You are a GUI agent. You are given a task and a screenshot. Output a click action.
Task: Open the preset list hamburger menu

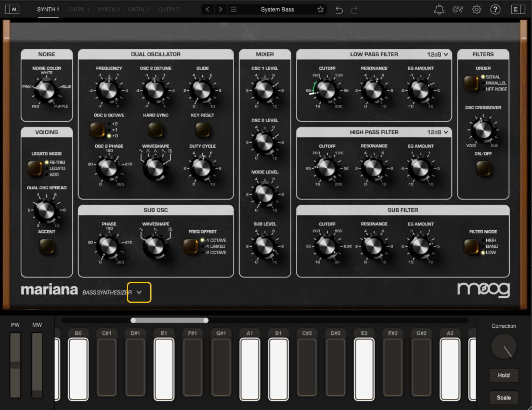click(x=234, y=9)
